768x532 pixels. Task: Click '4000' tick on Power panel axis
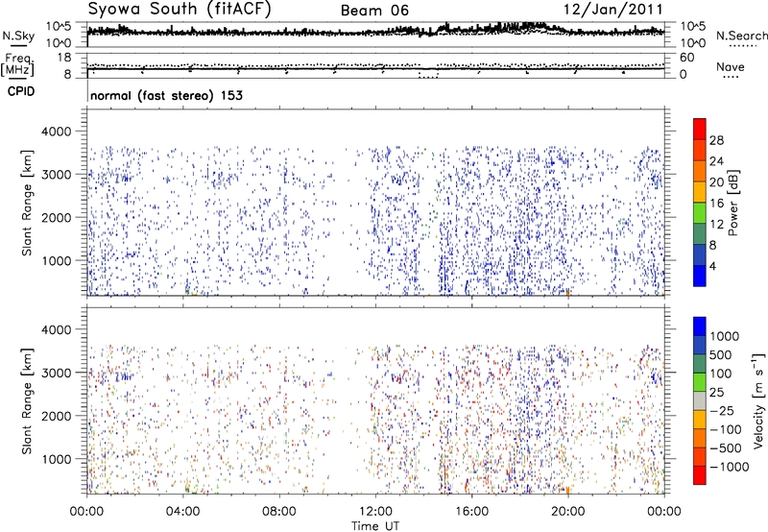coord(57,132)
